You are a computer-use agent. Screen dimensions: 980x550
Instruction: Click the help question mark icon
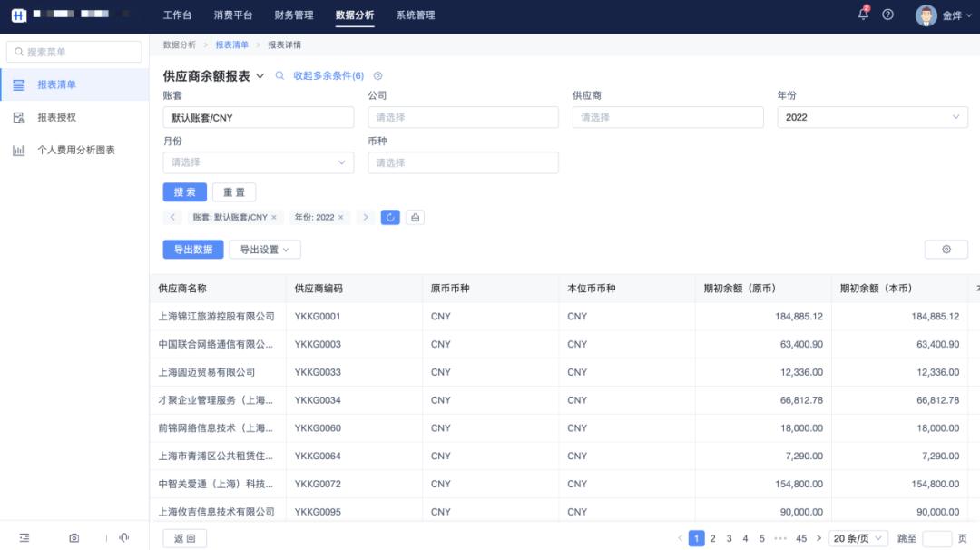(887, 15)
